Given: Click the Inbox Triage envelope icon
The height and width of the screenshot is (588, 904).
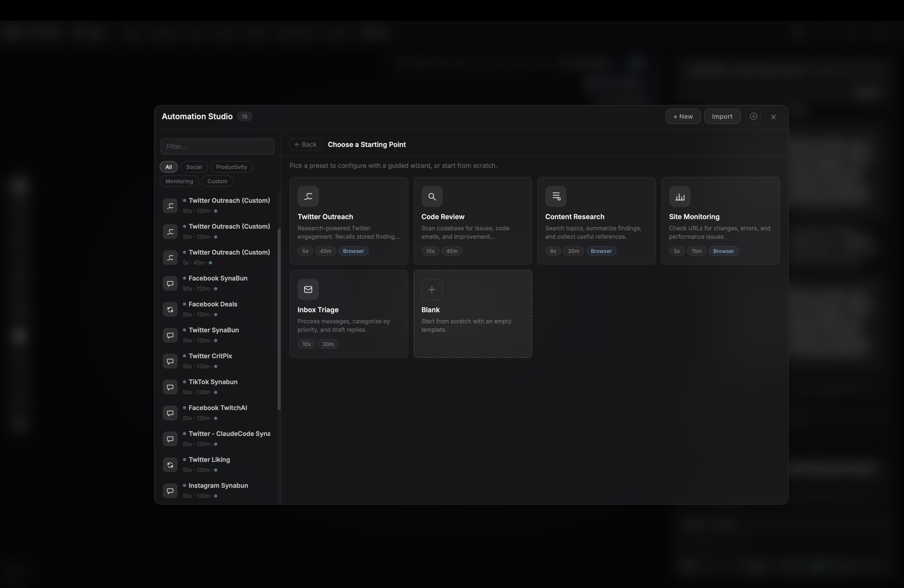Looking at the screenshot, I should click(x=308, y=290).
